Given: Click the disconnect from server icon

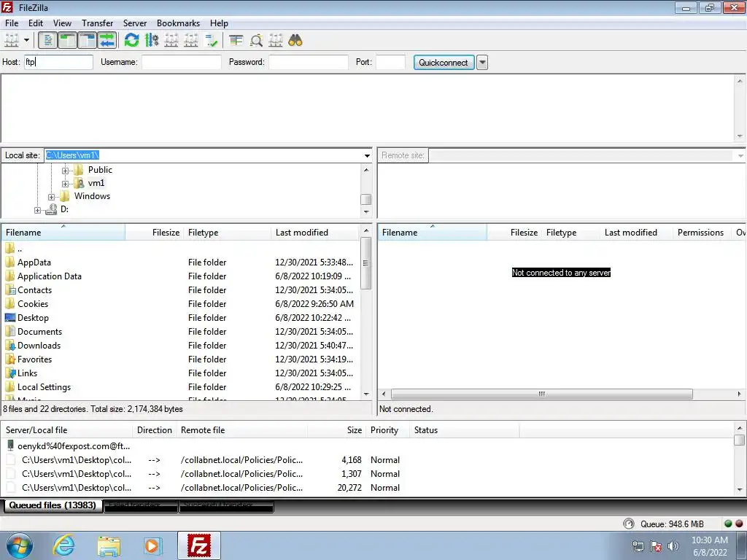Looking at the screenshot, I should pyautogui.click(x=190, y=41).
